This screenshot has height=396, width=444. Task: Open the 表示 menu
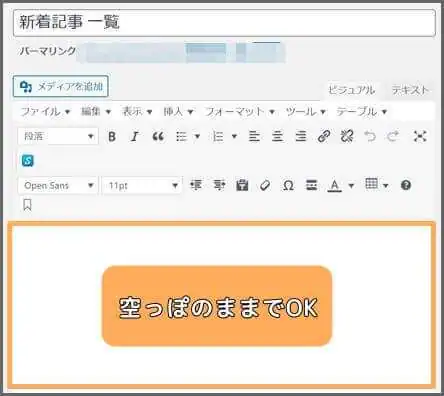[x=137, y=111]
